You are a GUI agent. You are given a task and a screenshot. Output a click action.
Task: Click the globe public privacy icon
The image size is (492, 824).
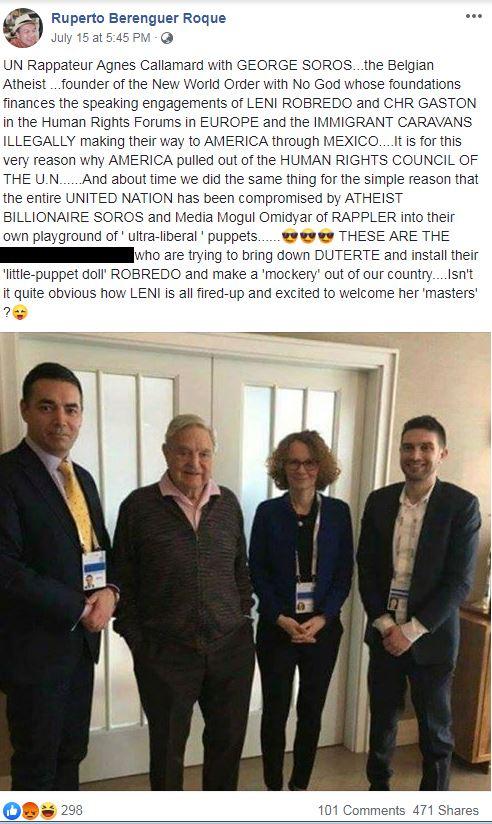(x=167, y=38)
